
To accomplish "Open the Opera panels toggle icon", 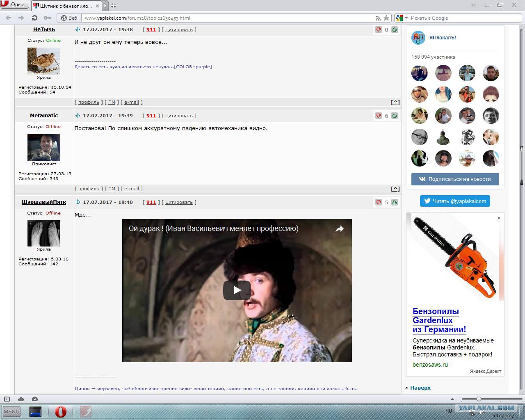I will (x=7, y=399).
